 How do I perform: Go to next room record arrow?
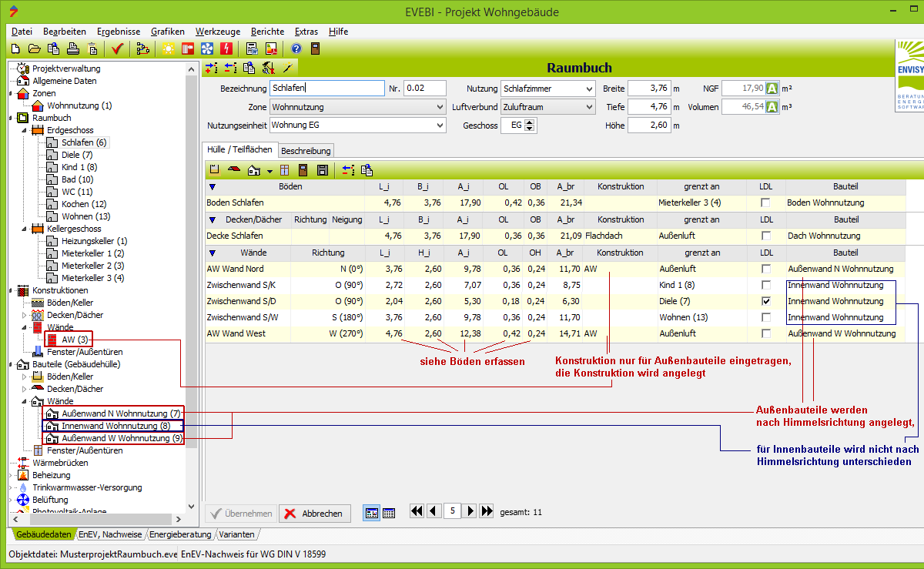click(470, 511)
